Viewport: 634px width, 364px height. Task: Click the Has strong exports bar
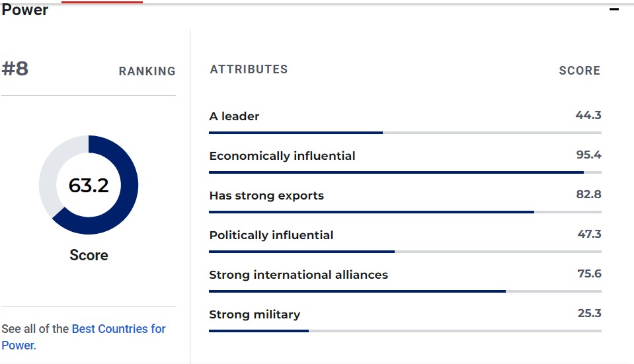[405, 212]
